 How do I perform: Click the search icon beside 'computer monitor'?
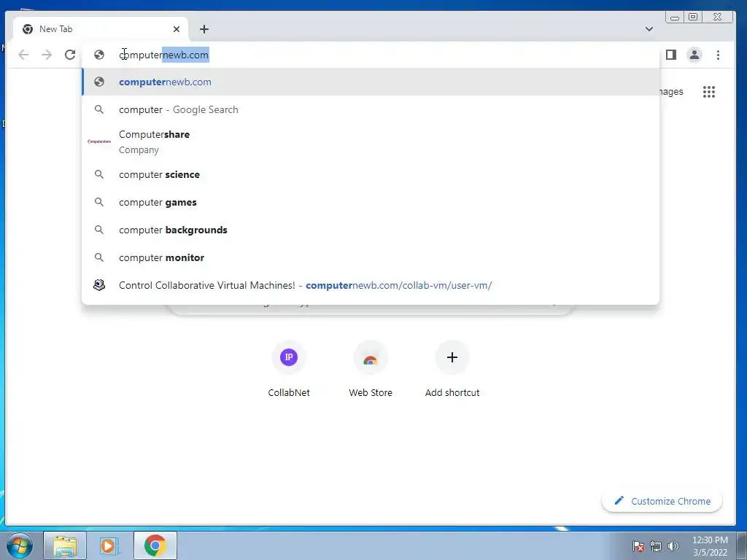coord(99,257)
